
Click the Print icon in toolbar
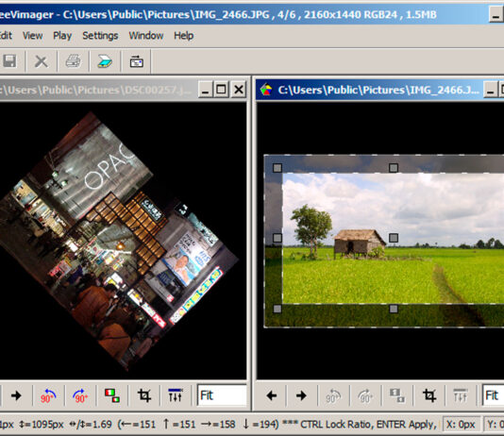(x=73, y=61)
